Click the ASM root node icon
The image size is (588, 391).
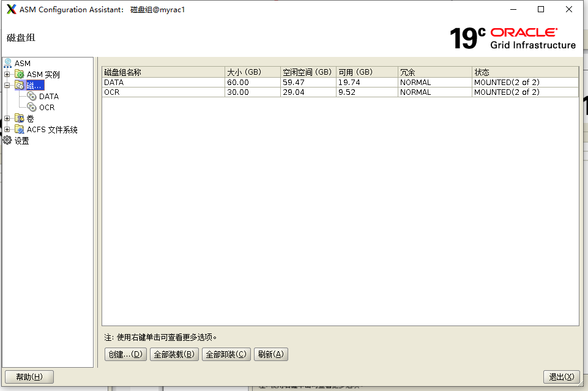pyautogui.click(x=7, y=63)
